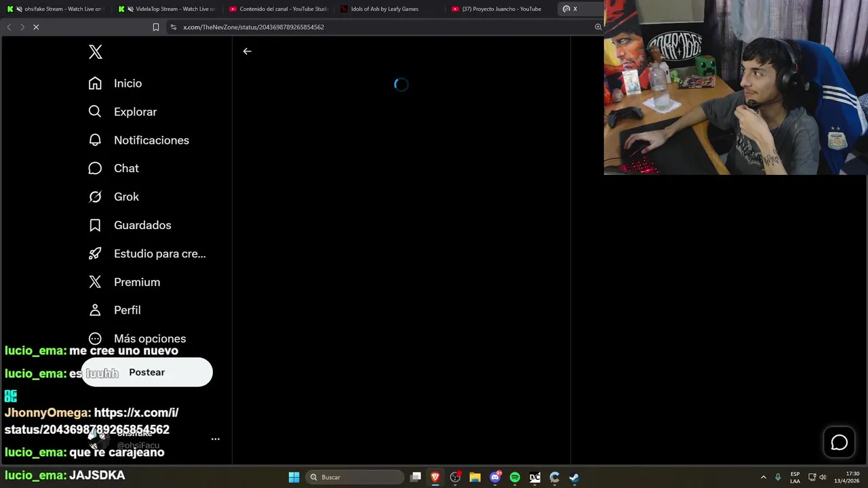Switch to Contenido del canal YouTube Studio tab
The image size is (868, 488).
[278, 9]
